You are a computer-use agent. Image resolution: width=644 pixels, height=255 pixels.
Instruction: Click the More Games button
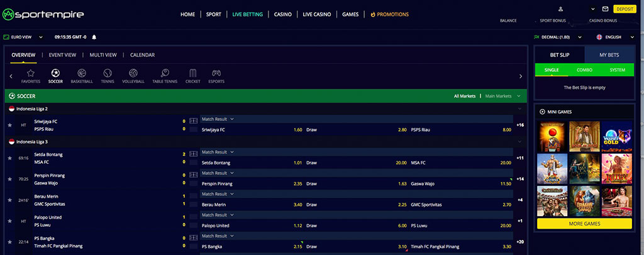(584, 224)
